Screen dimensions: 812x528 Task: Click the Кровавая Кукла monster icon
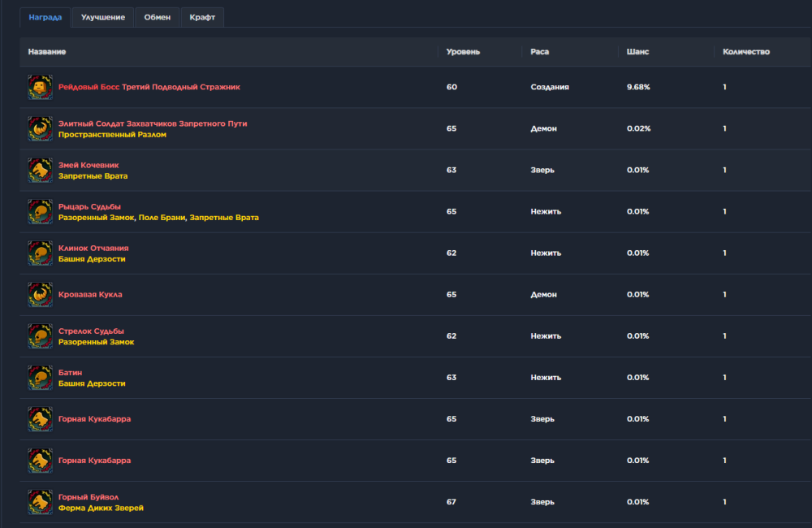(x=40, y=294)
